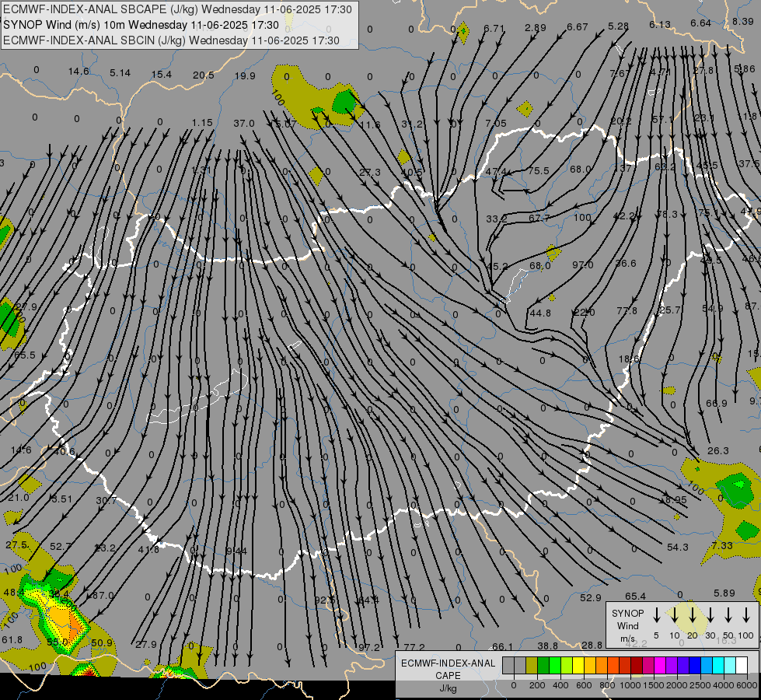The height and width of the screenshot is (700, 761).
Task: Select the dark green CAPE legend swatch
Action: 543,666
